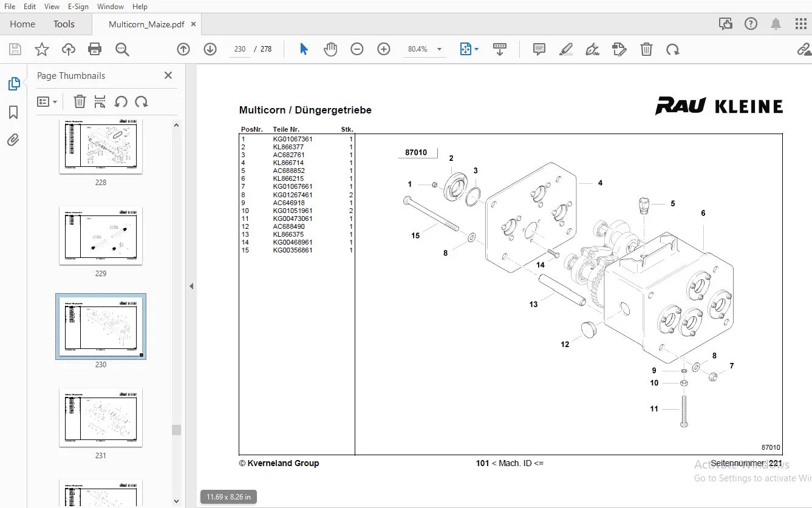Toggle the scrolling mode tool in the toolbar
Image resolution: width=812 pixels, height=508 pixels.
tap(500, 49)
